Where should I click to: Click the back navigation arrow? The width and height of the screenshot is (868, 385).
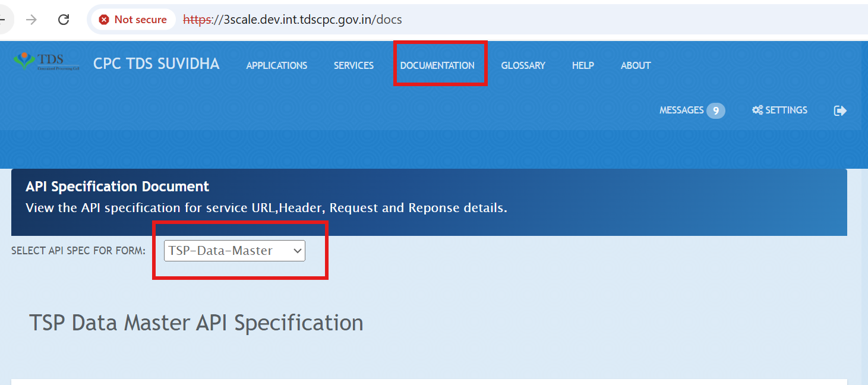pos(3,18)
